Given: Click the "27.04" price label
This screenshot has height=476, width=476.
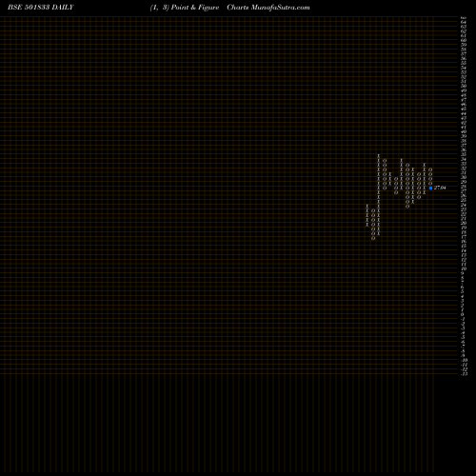Looking at the screenshot, I should click(x=440, y=188).
